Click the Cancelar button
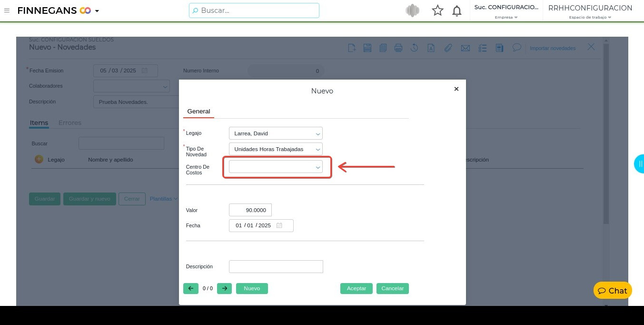 [393, 288]
